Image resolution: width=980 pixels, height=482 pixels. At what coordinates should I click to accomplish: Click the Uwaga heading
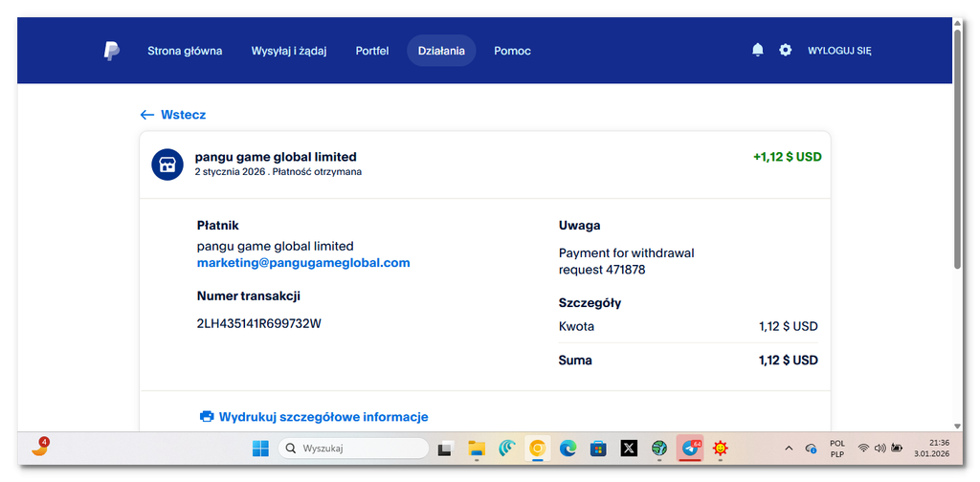click(x=579, y=226)
